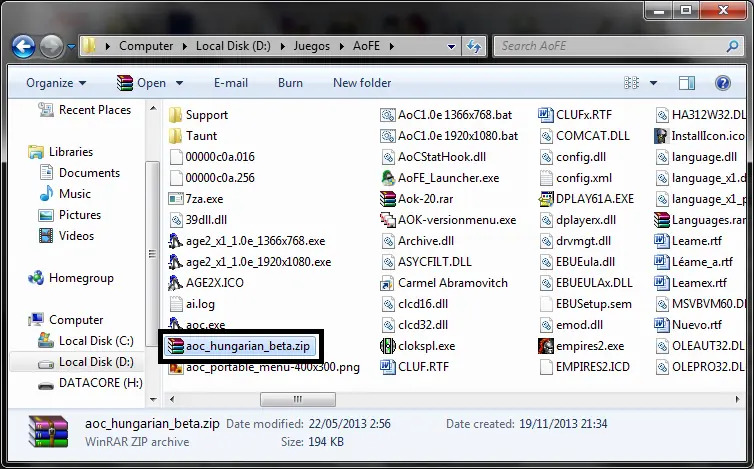Click the sidebar scroll down arrow
Viewport: 754px width, 469px height.
click(153, 399)
